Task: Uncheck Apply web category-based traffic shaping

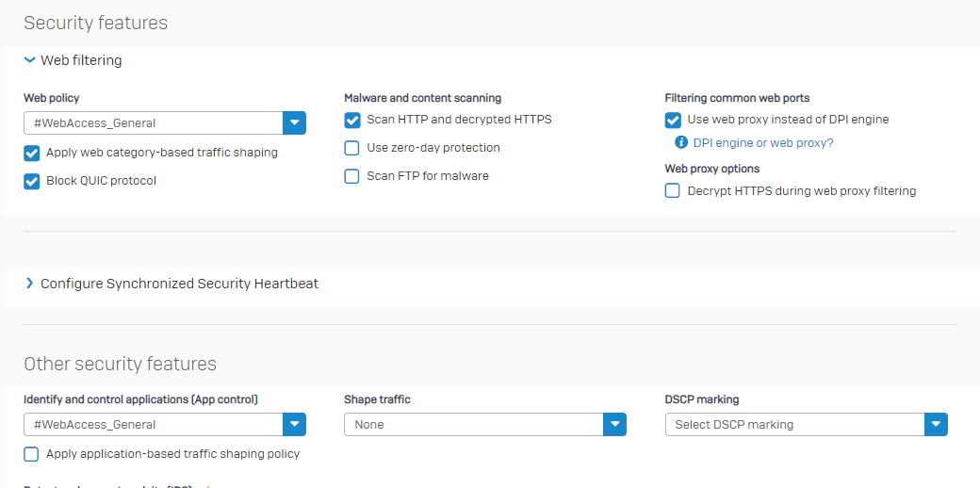Action: click(x=32, y=153)
